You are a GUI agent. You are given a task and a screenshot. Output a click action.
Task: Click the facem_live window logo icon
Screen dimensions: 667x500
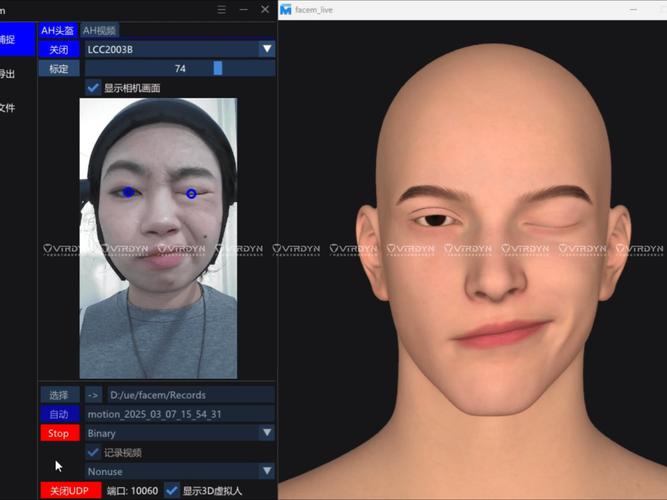286,9
